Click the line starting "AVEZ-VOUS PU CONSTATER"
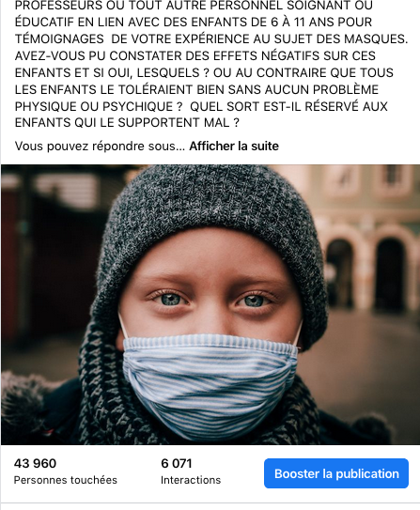 (x=195, y=55)
